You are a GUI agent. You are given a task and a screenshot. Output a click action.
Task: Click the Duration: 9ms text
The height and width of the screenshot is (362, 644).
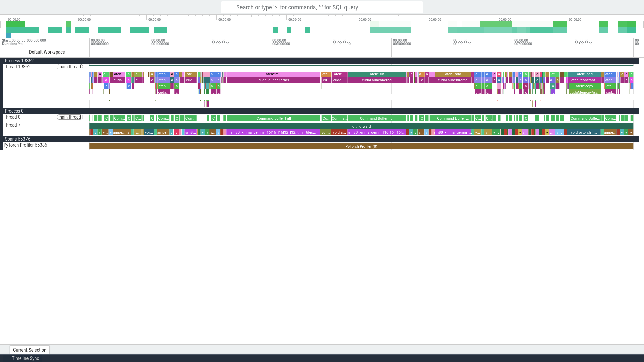pyautogui.click(x=13, y=44)
